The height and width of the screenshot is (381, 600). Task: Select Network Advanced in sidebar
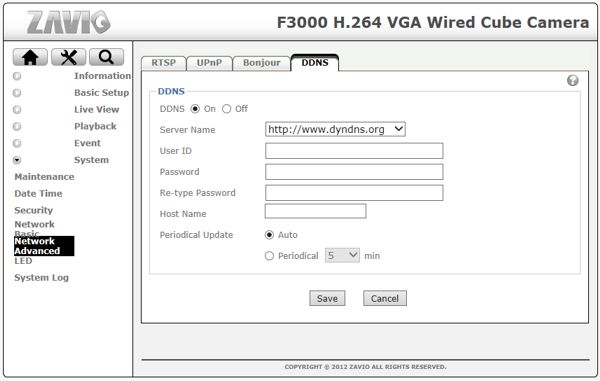pos(44,246)
